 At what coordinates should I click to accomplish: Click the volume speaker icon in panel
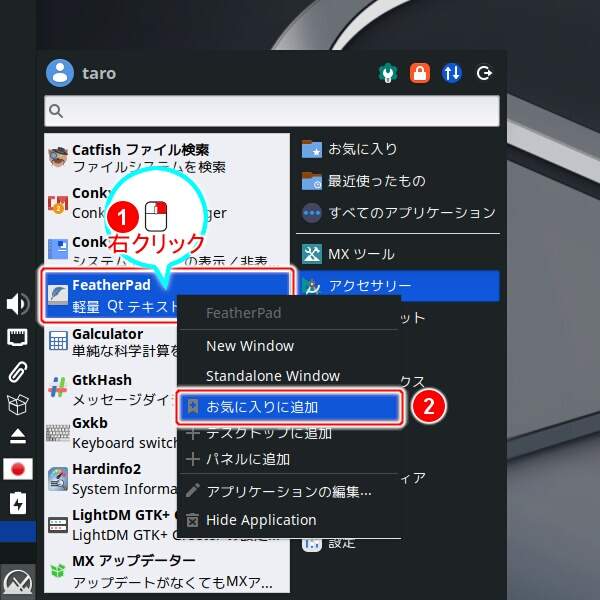tap(18, 304)
